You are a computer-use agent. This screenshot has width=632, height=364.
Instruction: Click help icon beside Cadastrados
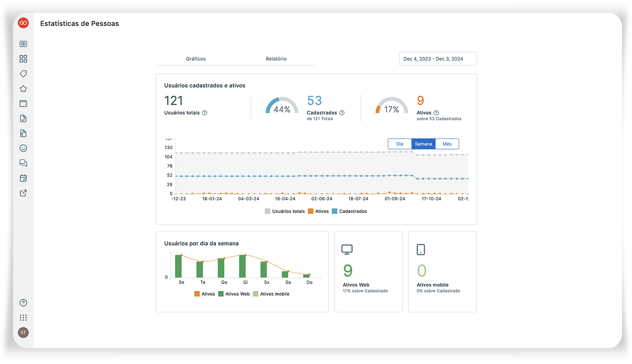(342, 113)
